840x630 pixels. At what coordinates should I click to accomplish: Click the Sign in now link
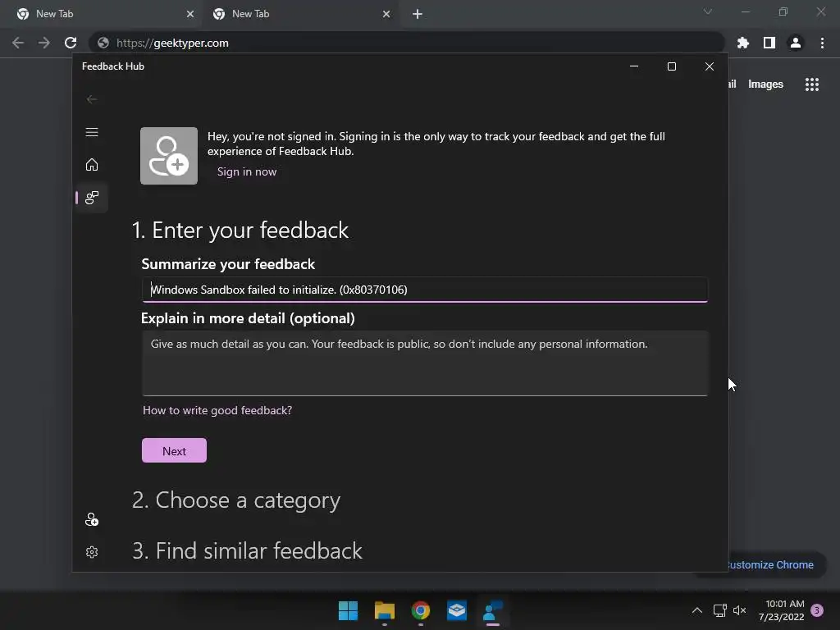point(247,172)
